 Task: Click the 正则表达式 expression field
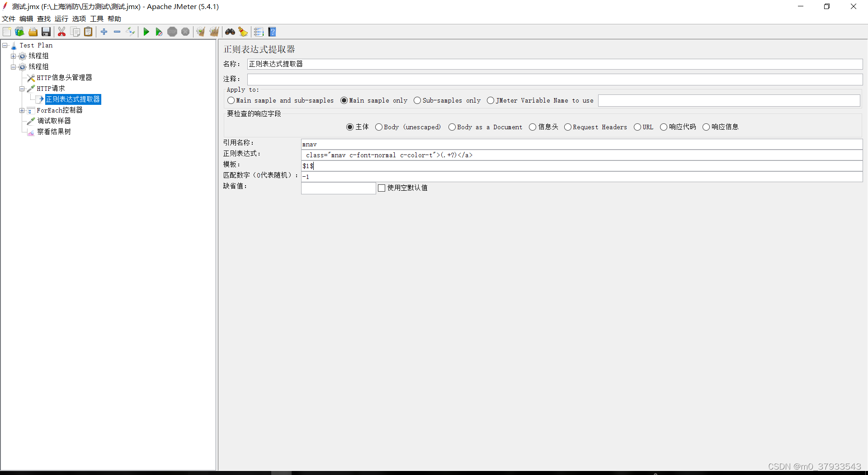[582, 155]
